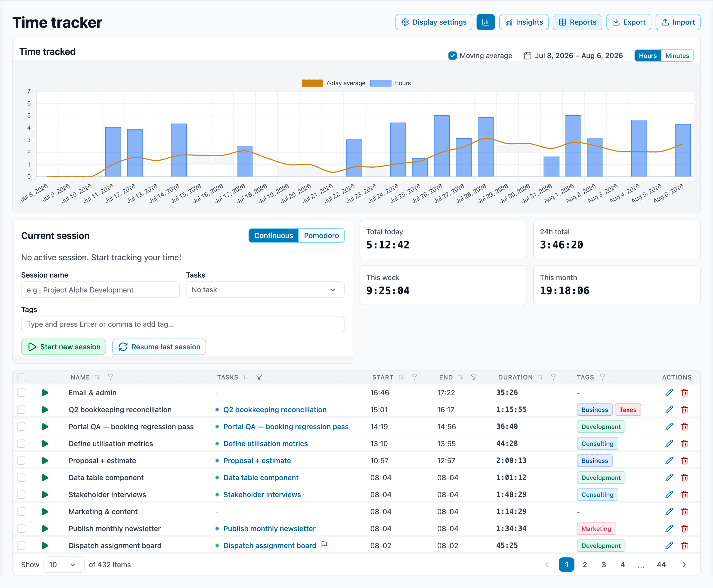Jump to page 2 of entries

pos(585,565)
